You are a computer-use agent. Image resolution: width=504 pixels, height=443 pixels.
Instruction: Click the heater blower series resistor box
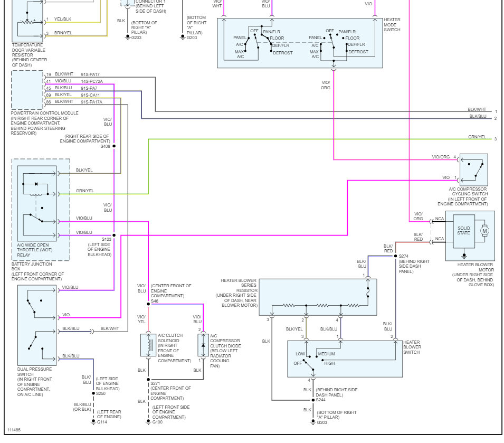[318, 297]
